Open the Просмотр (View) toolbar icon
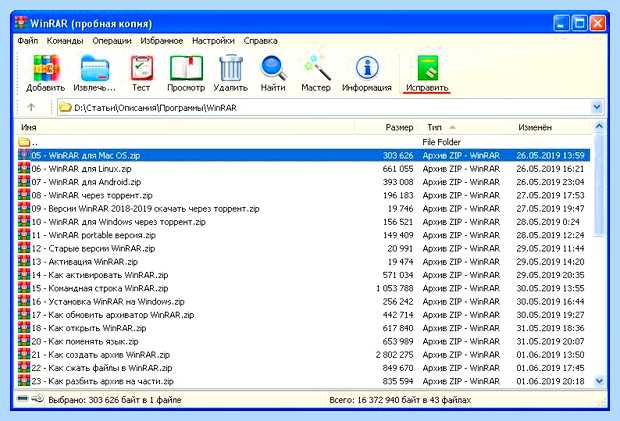Viewport: 620px width, 421px height. (x=186, y=68)
